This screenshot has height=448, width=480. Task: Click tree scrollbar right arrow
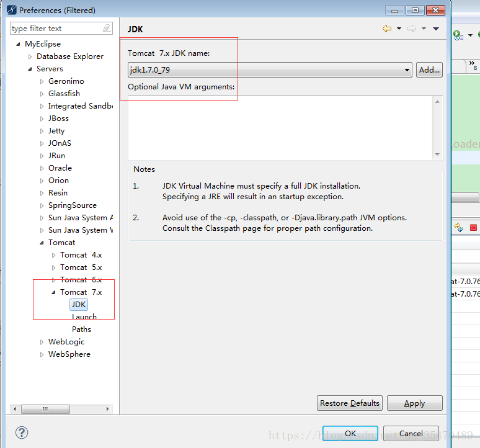(x=107, y=409)
